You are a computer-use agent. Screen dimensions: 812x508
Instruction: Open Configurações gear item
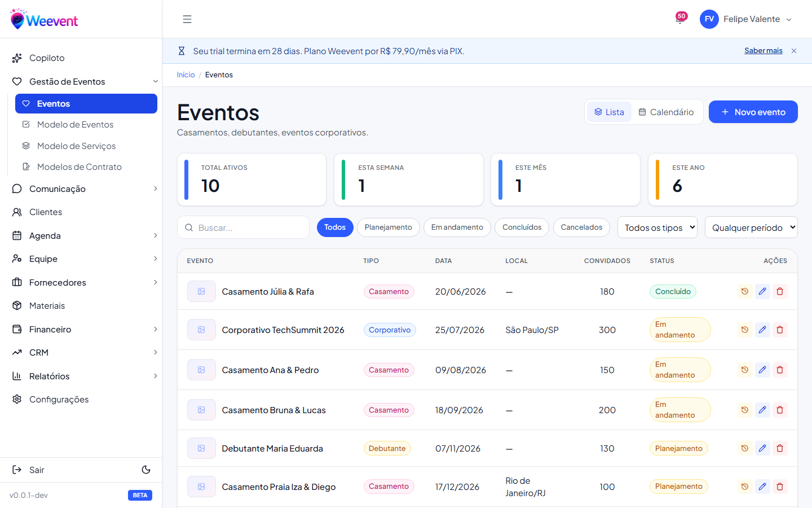[81, 400]
